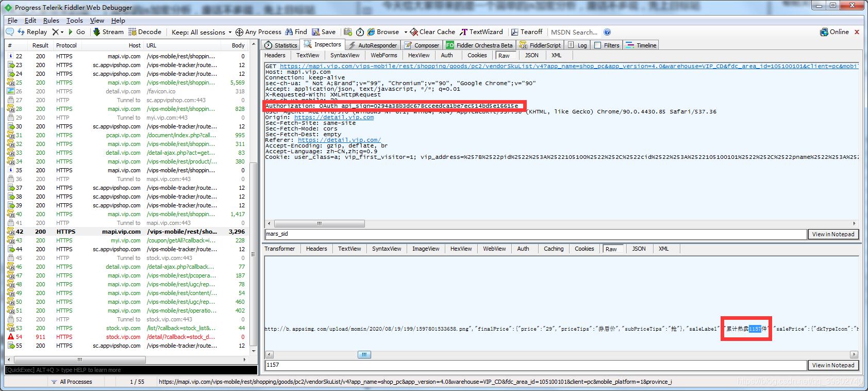Click the MSDN Search field
Image resolution: width=868 pixels, height=391 pixels.
tap(574, 32)
